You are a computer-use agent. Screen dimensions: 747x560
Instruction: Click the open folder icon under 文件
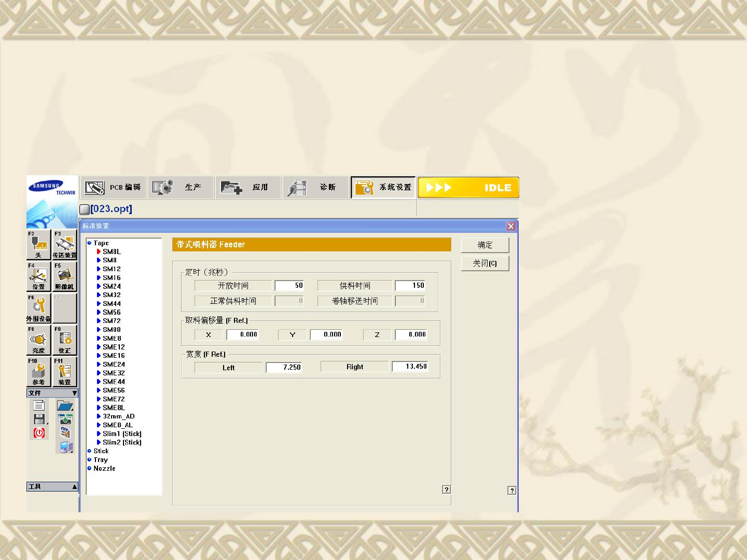[65, 405]
